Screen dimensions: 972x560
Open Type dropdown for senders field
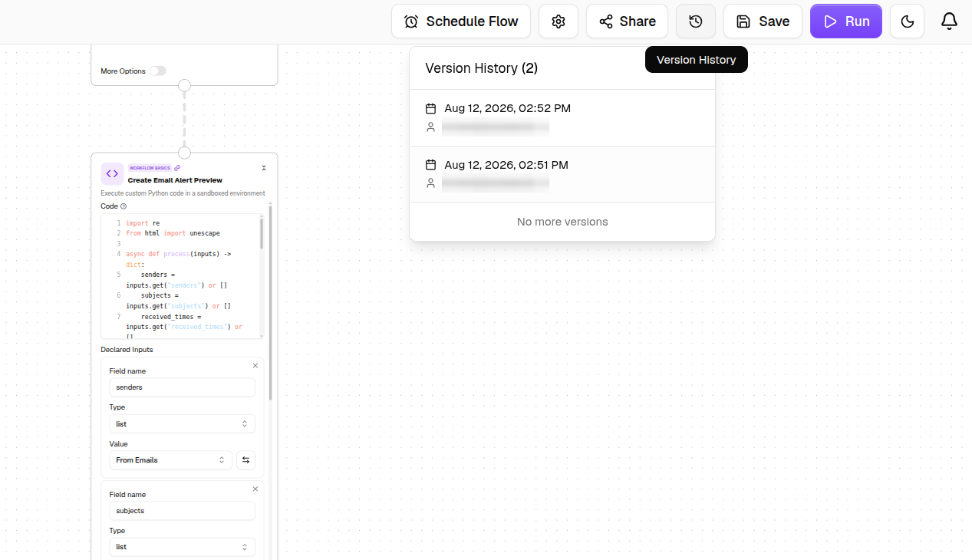coord(182,423)
